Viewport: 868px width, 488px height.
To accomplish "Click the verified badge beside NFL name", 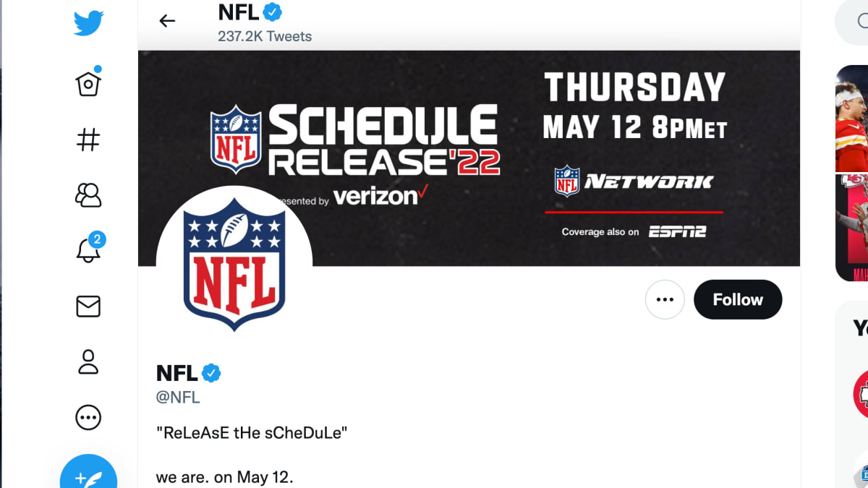I will tap(211, 373).
